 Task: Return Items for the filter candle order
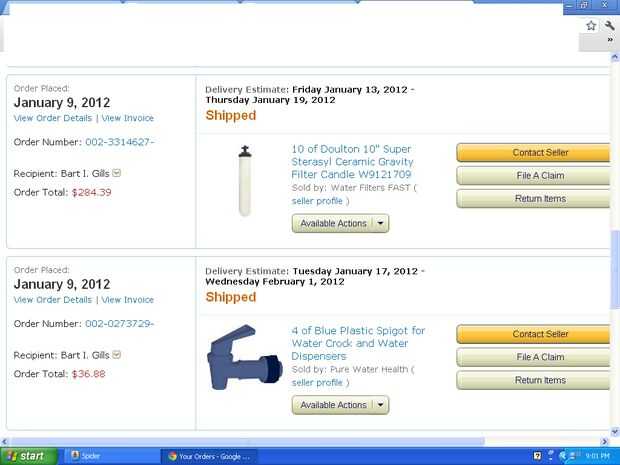click(534, 198)
